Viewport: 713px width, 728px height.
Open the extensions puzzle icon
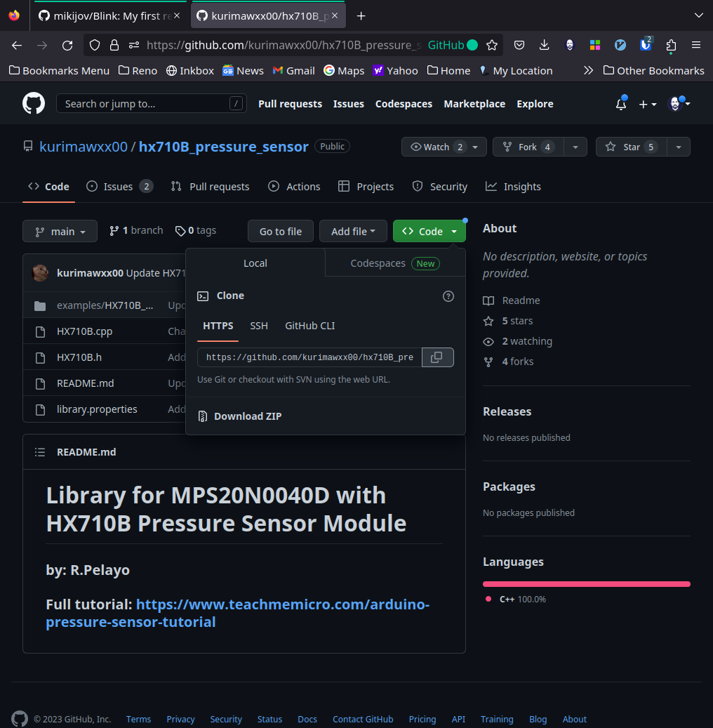click(671, 45)
